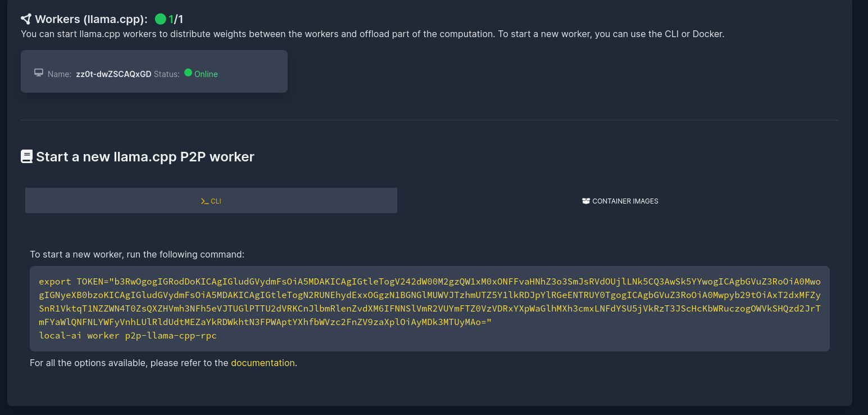868x415 pixels.
Task: Click the Workers (llama.cpp) heading
Action: tap(91, 19)
